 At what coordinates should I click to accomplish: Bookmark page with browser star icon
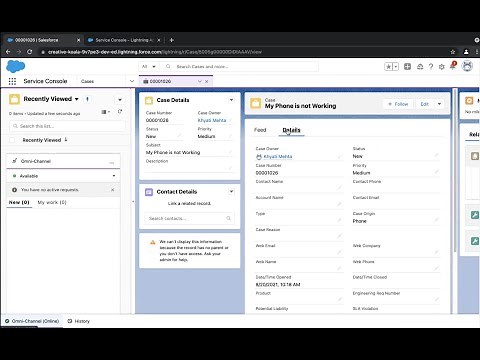click(x=453, y=52)
